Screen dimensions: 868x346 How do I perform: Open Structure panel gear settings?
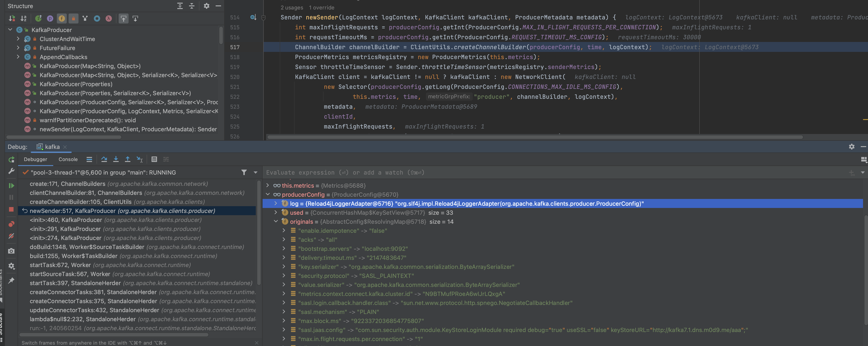[x=207, y=6]
